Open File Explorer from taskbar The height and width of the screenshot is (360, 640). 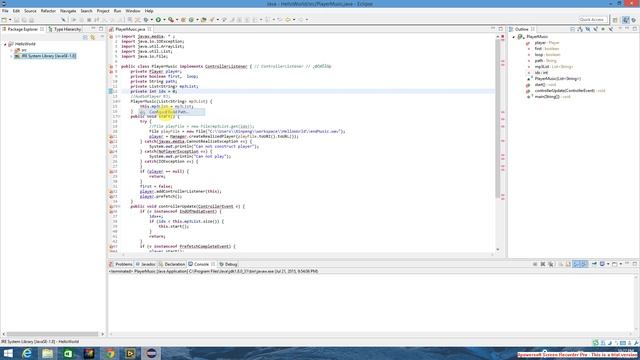tap(48, 353)
